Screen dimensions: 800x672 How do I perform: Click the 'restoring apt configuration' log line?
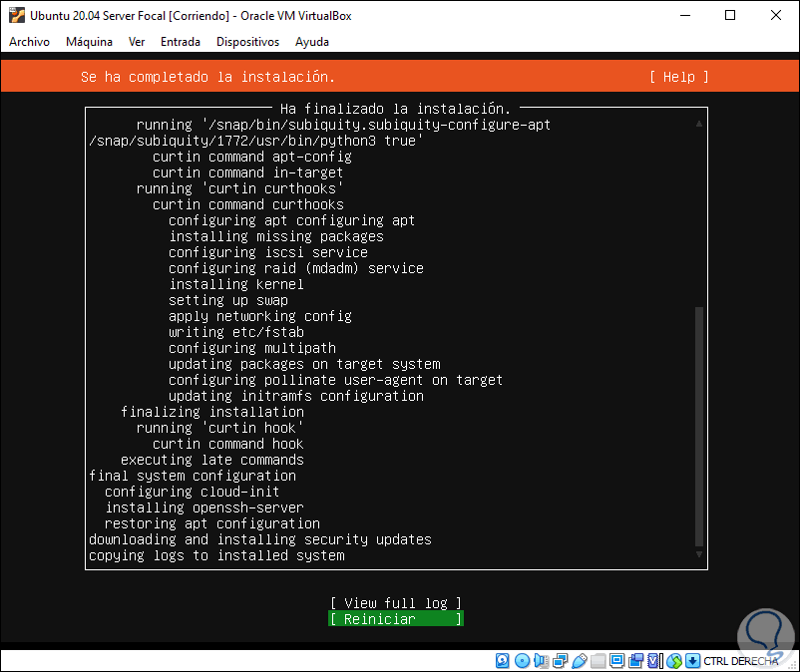pos(212,523)
